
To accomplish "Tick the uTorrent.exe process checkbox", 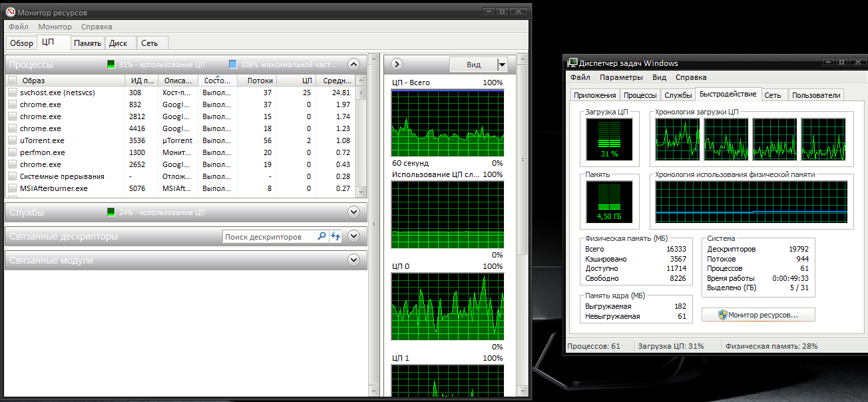I will [x=12, y=140].
